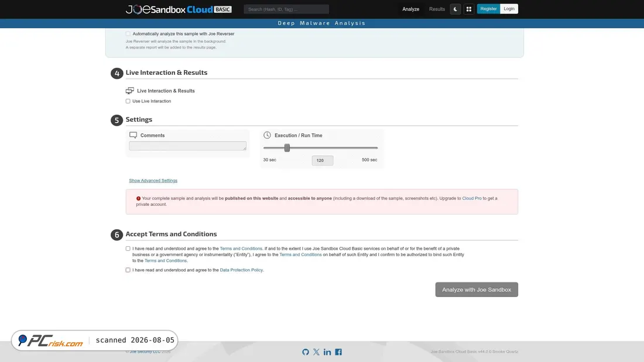Image resolution: width=644 pixels, height=362 pixels.
Task: Open Terms and Conditions link after 'to the'
Action: 166,261
